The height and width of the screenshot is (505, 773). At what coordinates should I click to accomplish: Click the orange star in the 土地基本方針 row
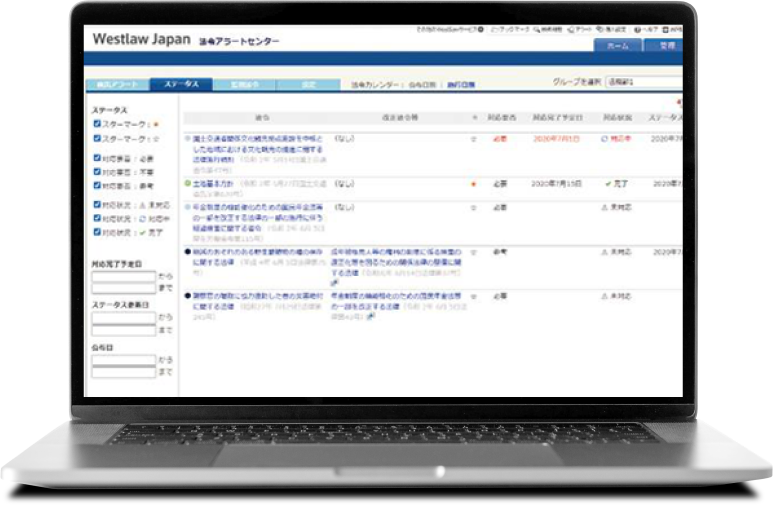tap(474, 184)
